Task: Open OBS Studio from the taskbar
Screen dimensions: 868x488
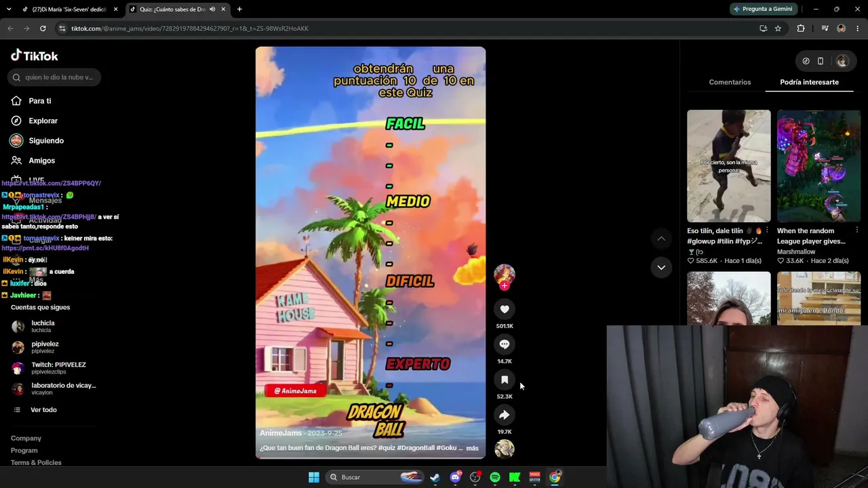Action: click(x=475, y=477)
